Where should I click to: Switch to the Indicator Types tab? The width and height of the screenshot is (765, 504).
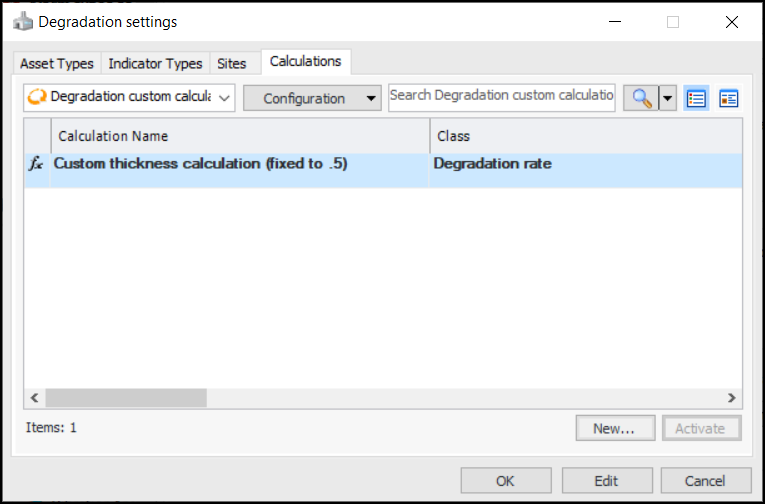pyautogui.click(x=155, y=63)
